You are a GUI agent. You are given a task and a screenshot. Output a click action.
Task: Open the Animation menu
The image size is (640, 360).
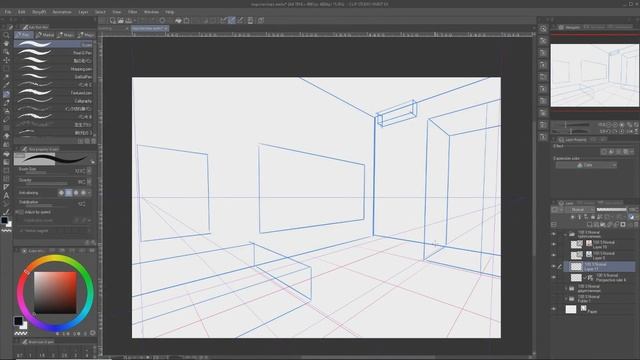click(62, 12)
